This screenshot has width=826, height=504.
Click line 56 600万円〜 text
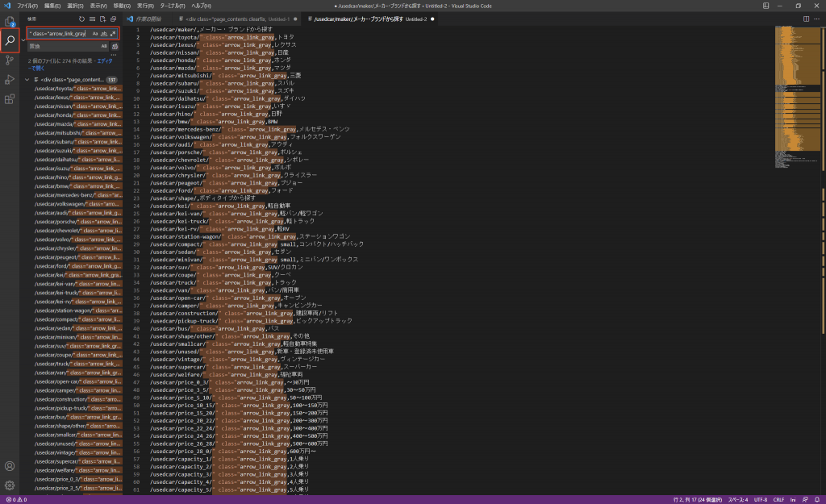tap(303, 452)
